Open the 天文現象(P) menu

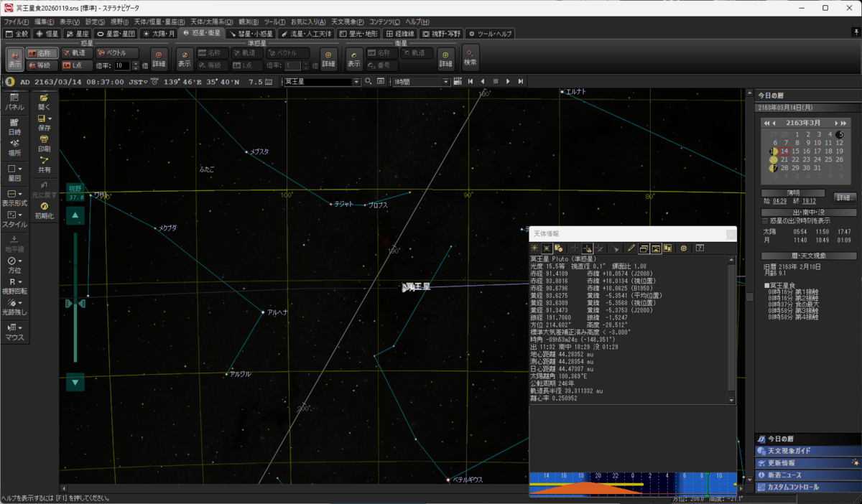click(347, 22)
